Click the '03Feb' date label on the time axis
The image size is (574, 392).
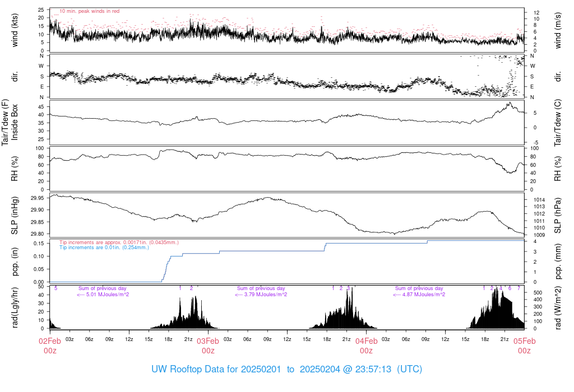[x=208, y=341]
